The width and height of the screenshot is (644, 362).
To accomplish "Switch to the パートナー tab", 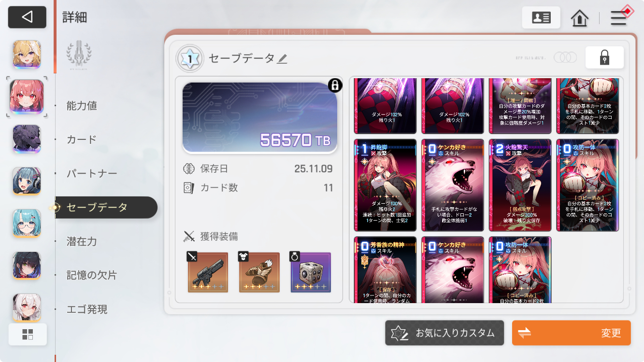I will [92, 173].
